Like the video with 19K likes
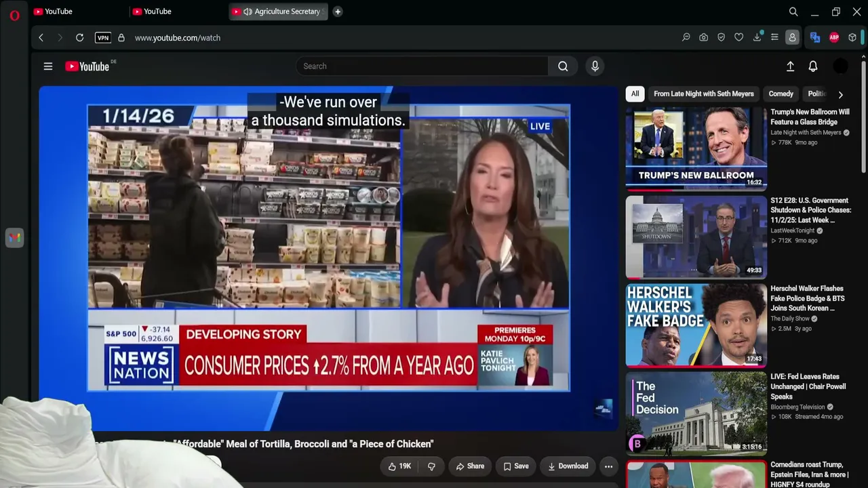The width and height of the screenshot is (868, 488). pyautogui.click(x=399, y=466)
